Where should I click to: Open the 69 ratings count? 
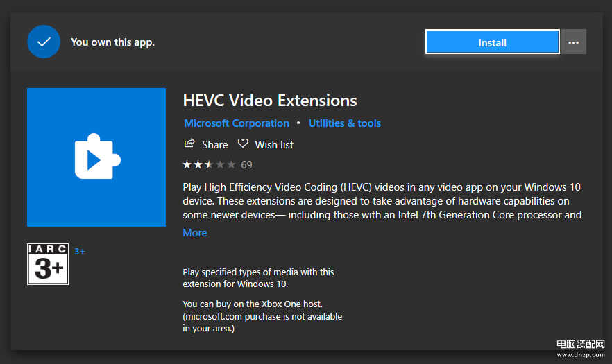pos(246,164)
